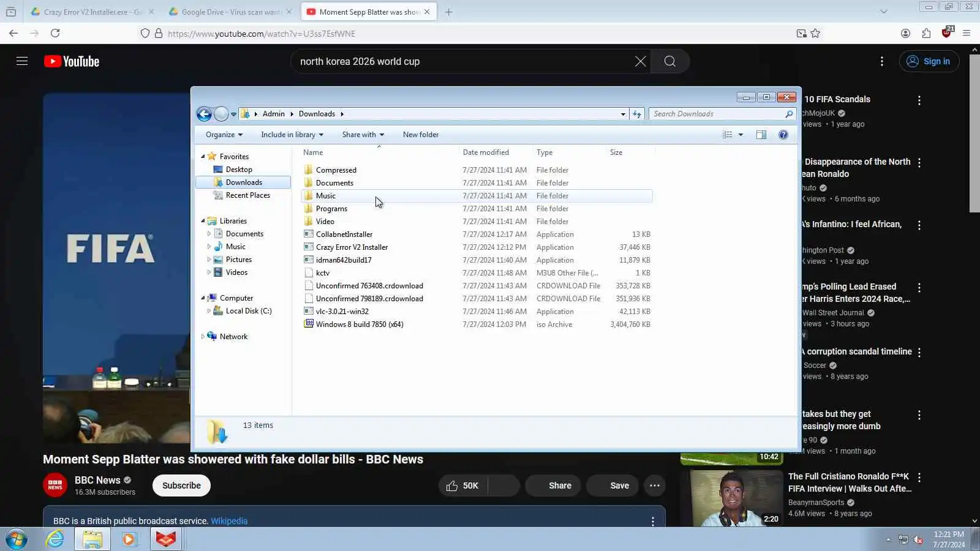
Task: Open Explorer help question mark icon
Action: click(x=783, y=135)
